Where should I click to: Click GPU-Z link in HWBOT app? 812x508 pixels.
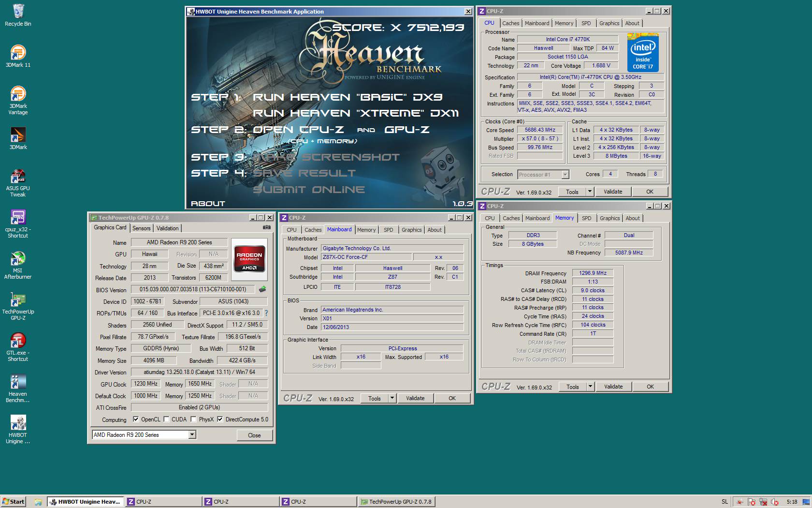[x=407, y=130]
